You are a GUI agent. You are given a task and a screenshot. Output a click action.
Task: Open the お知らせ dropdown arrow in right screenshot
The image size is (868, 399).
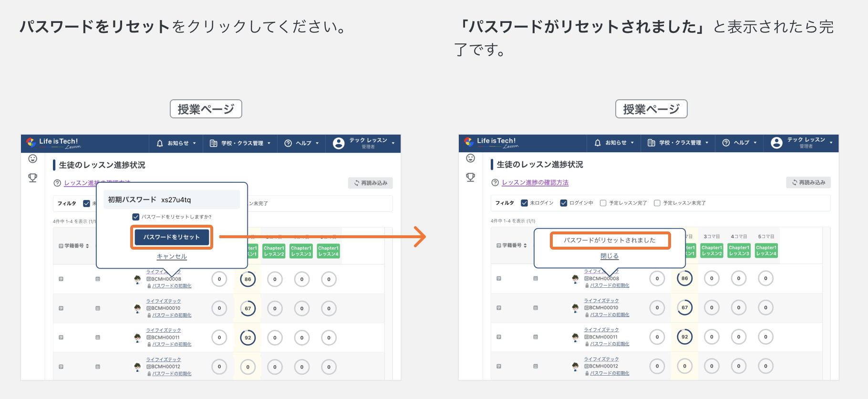[632, 143]
